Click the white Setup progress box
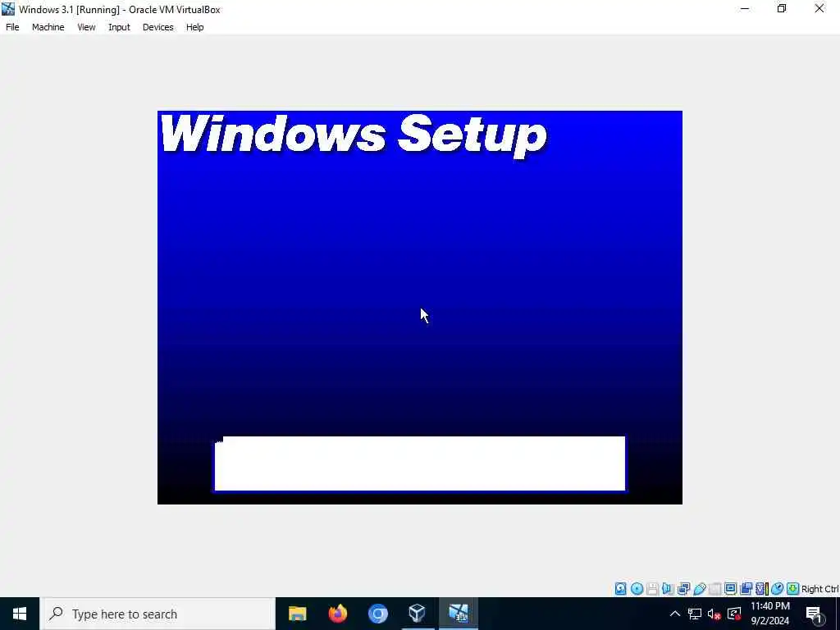 [x=419, y=463]
